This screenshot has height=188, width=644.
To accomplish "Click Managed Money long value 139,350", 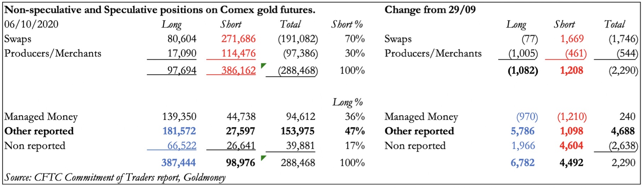I will 179,117.
